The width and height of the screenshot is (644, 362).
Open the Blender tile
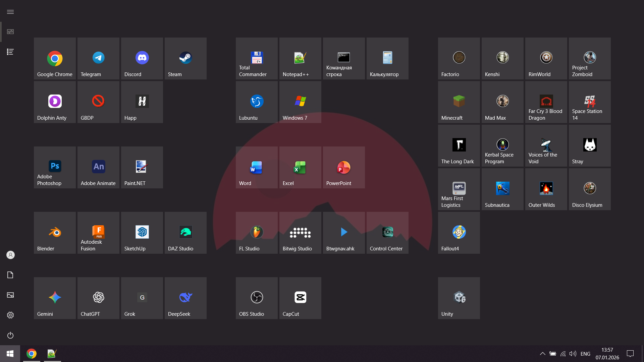(x=55, y=233)
